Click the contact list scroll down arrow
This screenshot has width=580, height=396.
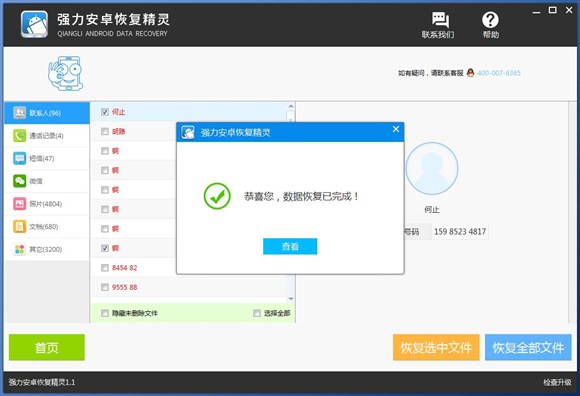point(291,299)
